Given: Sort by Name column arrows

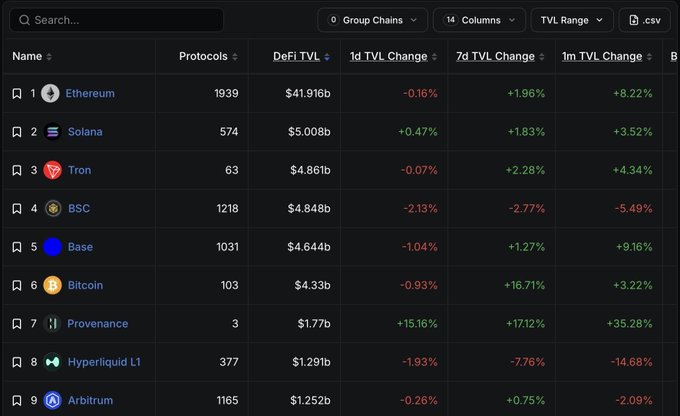Looking at the screenshot, I should click(49, 57).
